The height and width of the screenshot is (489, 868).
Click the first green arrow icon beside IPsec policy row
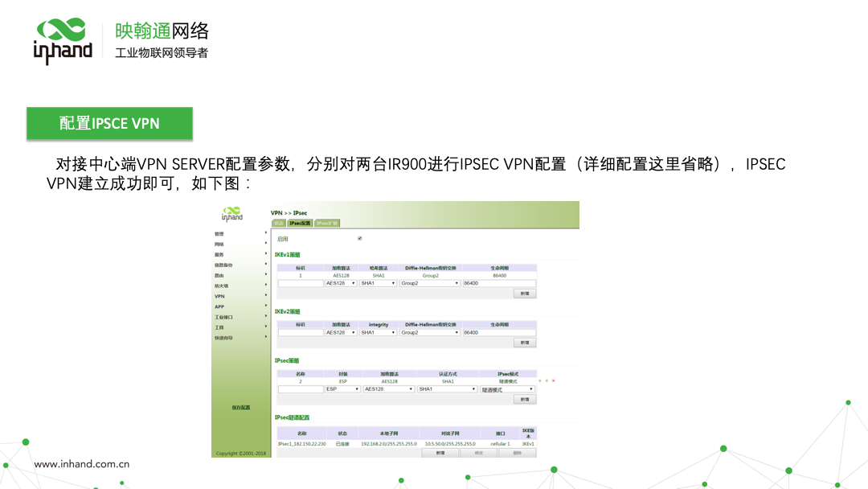pyautogui.click(x=540, y=381)
